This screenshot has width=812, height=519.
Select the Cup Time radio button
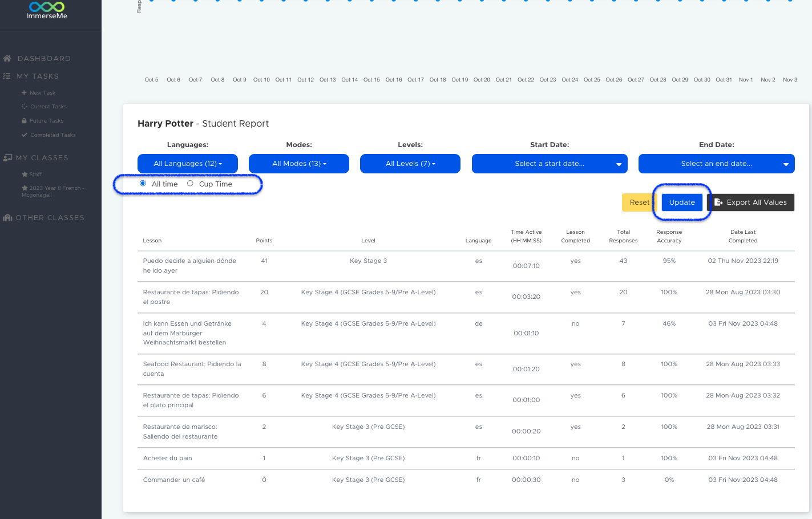(x=190, y=184)
